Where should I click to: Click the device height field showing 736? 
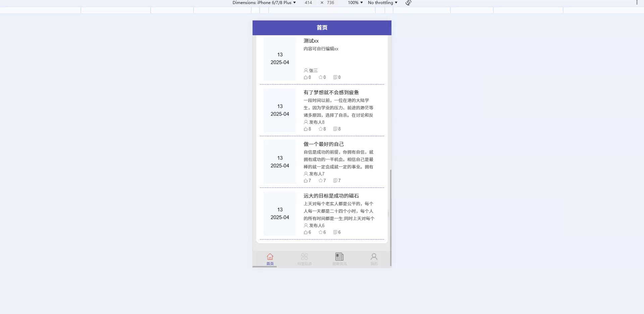click(330, 3)
